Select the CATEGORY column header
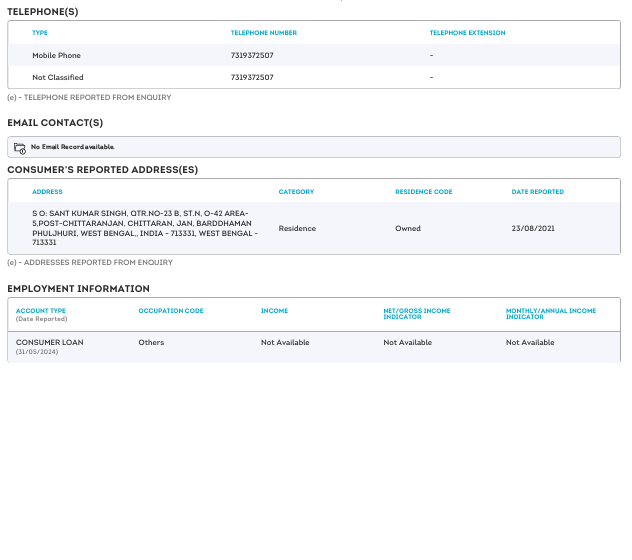 (x=296, y=192)
